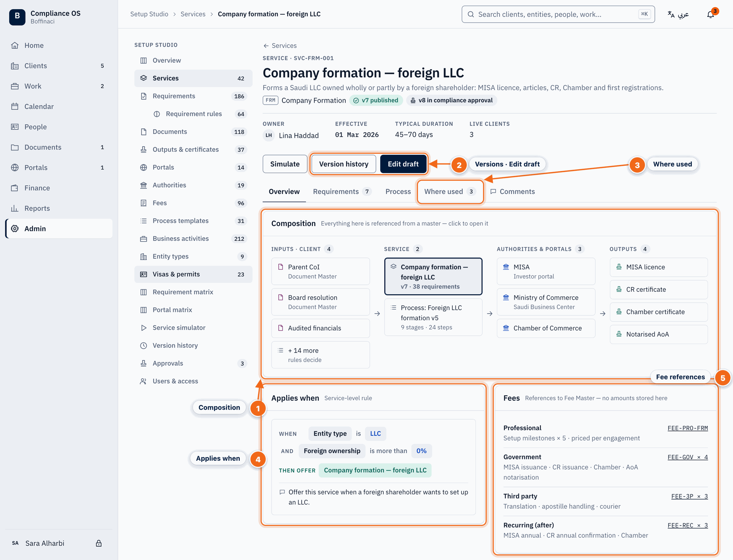733x560 pixels.
Task: Open Outputs & certificates in Setup Studio
Action: 193,149
